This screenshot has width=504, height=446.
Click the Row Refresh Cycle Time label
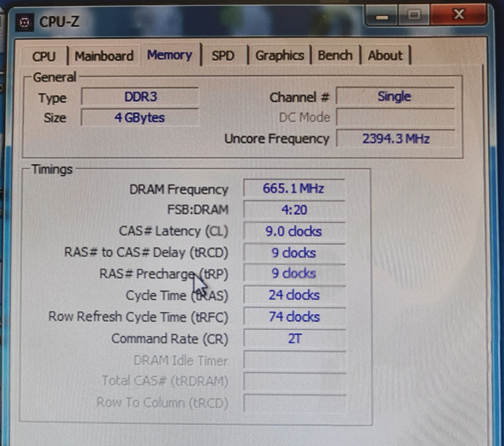coord(138,317)
